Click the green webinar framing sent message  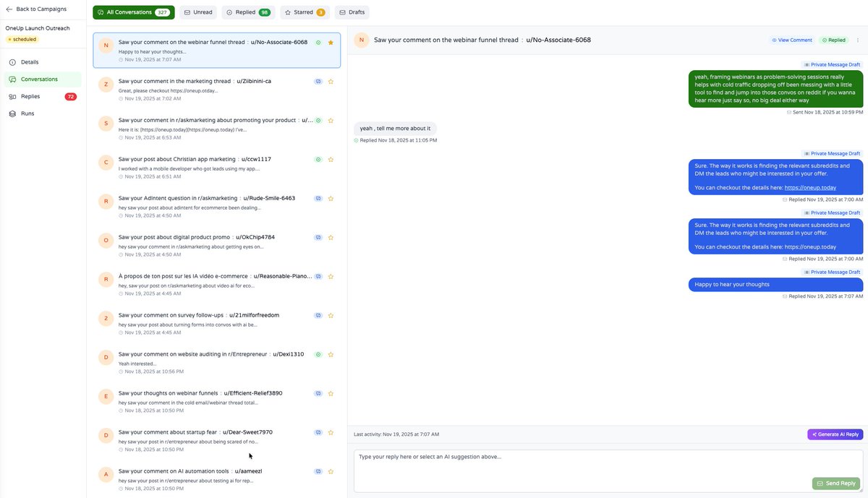[775, 88]
